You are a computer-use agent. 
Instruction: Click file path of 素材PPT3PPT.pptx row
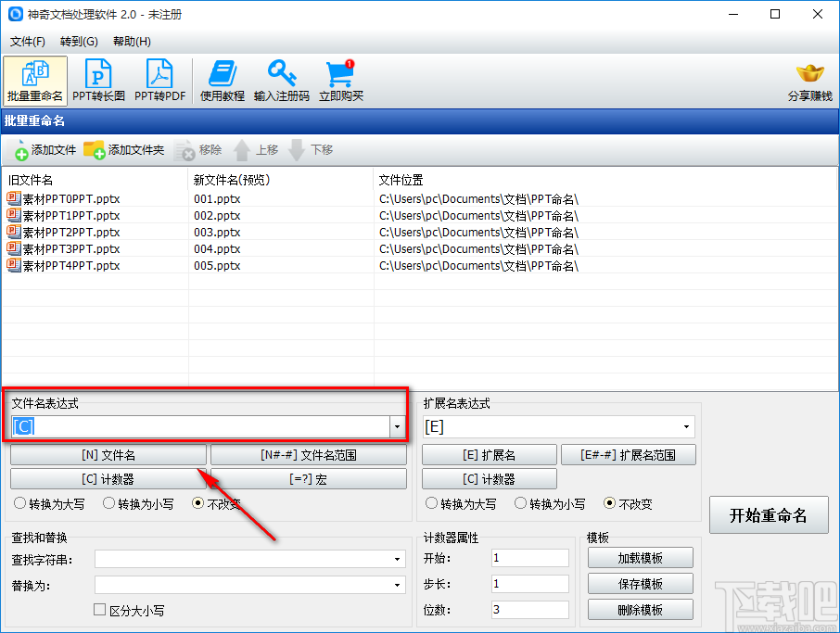pos(478,248)
